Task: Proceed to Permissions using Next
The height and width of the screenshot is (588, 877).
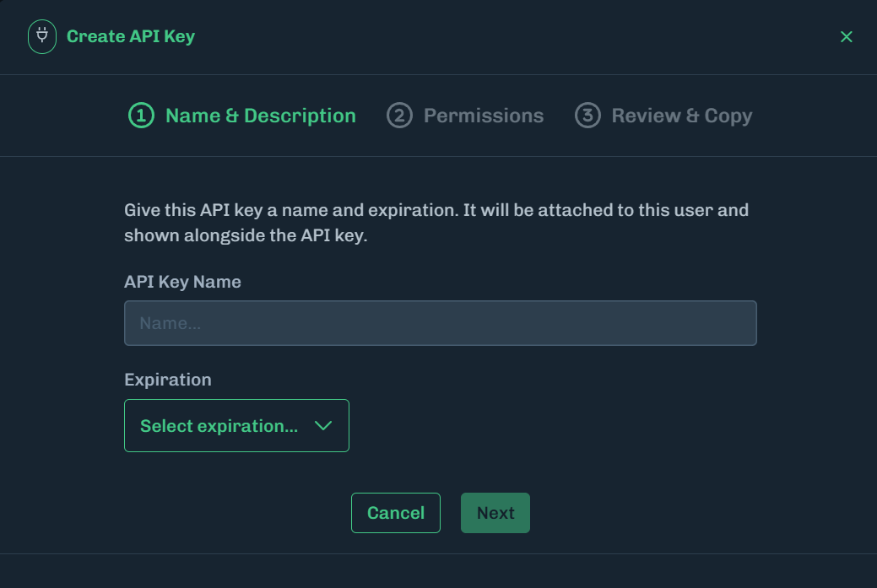Action: 495,513
